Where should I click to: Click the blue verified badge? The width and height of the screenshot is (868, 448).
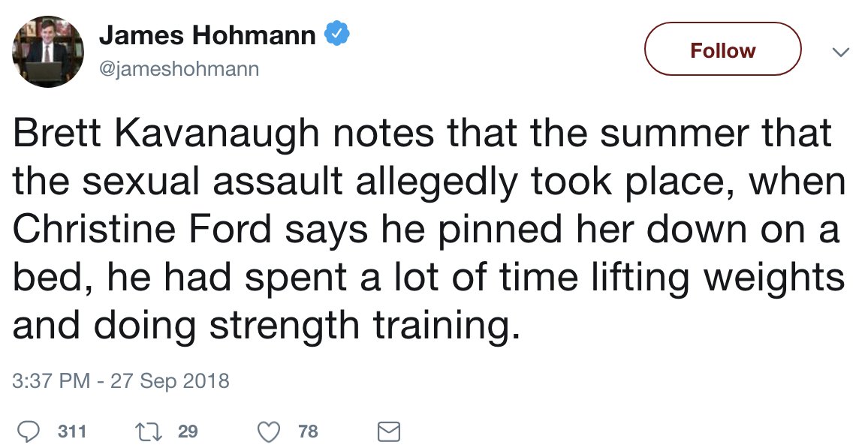(336, 35)
